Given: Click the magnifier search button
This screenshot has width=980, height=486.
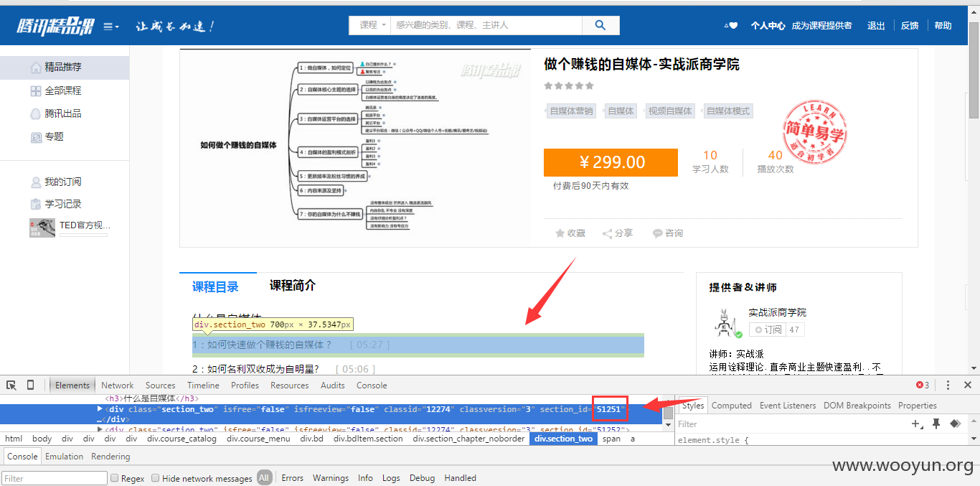Looking at the screenshot, I should point(600,25).
